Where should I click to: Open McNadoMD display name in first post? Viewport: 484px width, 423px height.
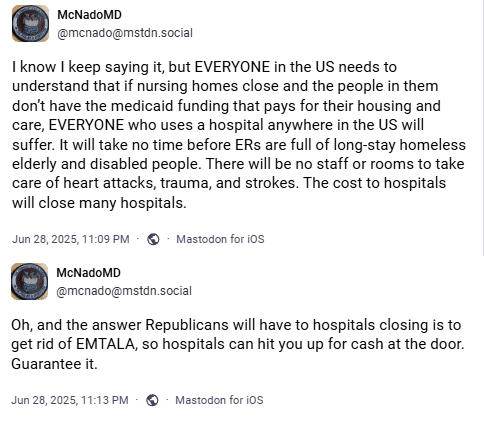[89, 15]
